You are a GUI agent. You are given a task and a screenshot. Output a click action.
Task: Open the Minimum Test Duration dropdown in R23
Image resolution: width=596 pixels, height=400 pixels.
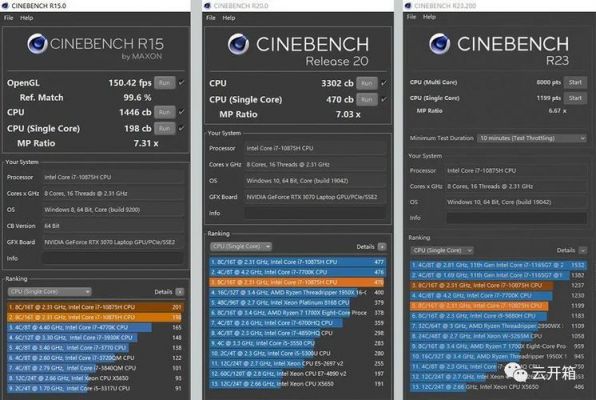point(532,138)
